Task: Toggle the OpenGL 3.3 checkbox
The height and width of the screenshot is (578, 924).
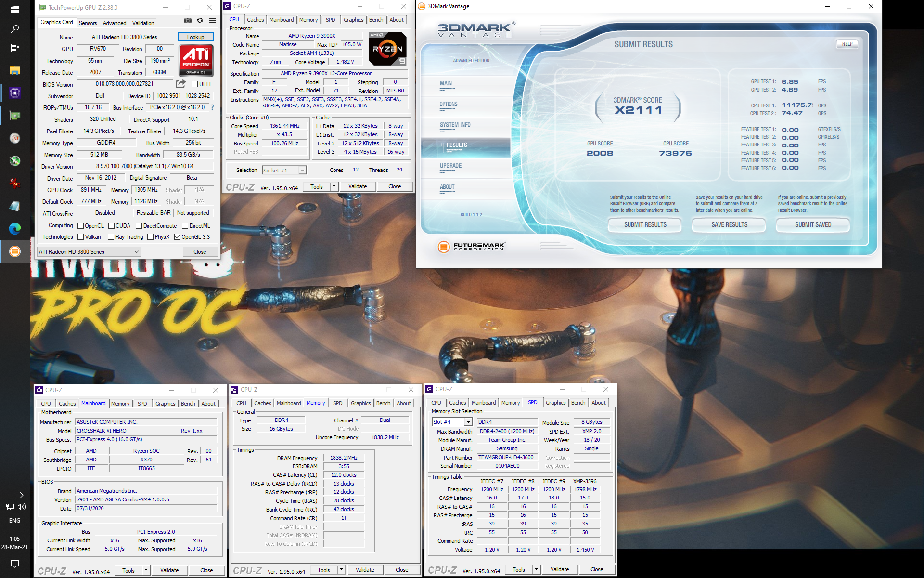Action: (x=177, y=237)
